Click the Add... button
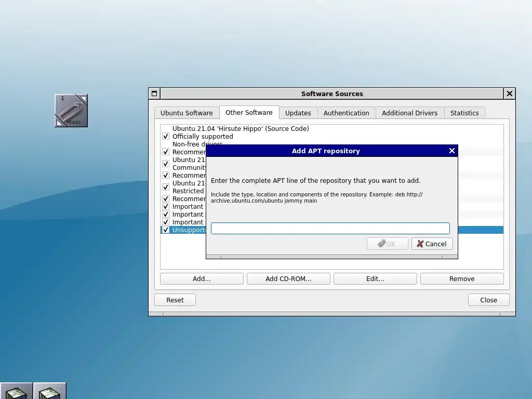Screen dimensions: 532x399 (x=202, y=278)
